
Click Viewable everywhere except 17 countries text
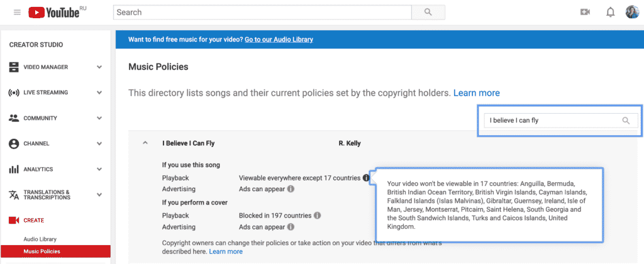click(299, 178)
